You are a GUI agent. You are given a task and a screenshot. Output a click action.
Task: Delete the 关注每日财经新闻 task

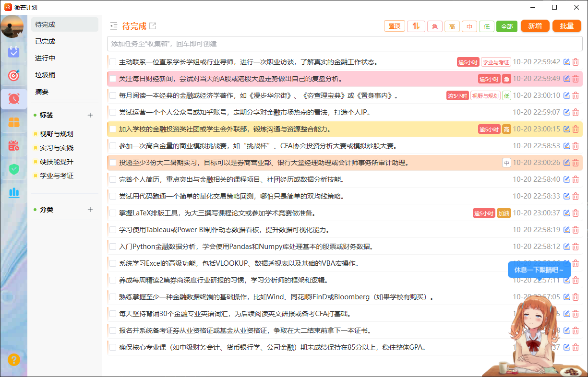pyautogui.click(x=576, y=79)
